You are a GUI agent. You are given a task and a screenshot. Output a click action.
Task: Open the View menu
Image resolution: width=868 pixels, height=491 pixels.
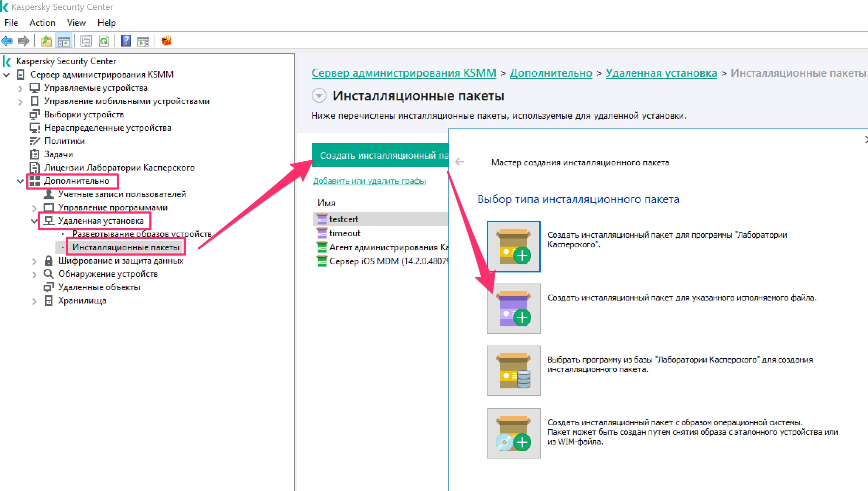click(76, 23)
